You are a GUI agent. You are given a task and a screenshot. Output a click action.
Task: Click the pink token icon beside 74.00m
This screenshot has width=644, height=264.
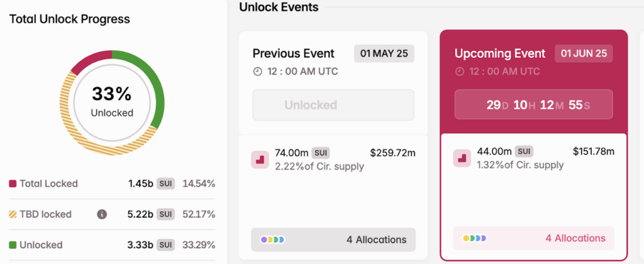(260, 159)
